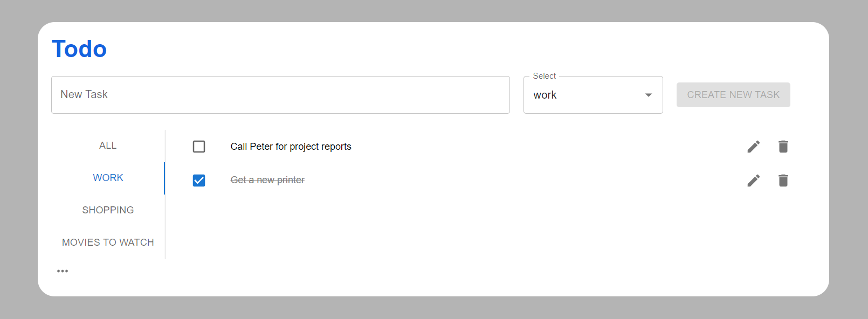Switch to the SHOPPING tab
Screen dimensions: 868x319
[x=108, y=210]
